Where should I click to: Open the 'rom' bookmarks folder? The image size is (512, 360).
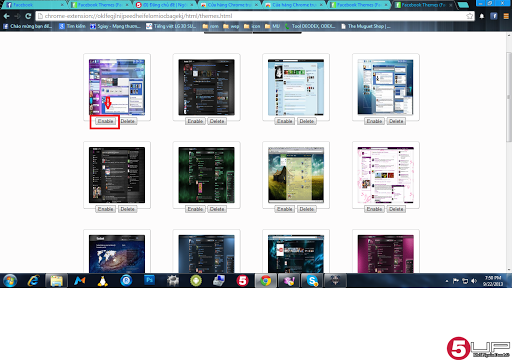click(210, 26)
